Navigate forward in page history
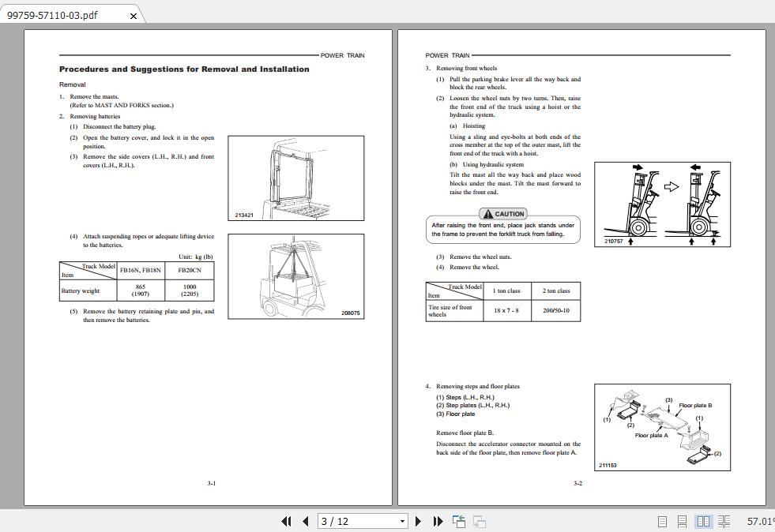775x532 pixels. [x=477, y=522]
